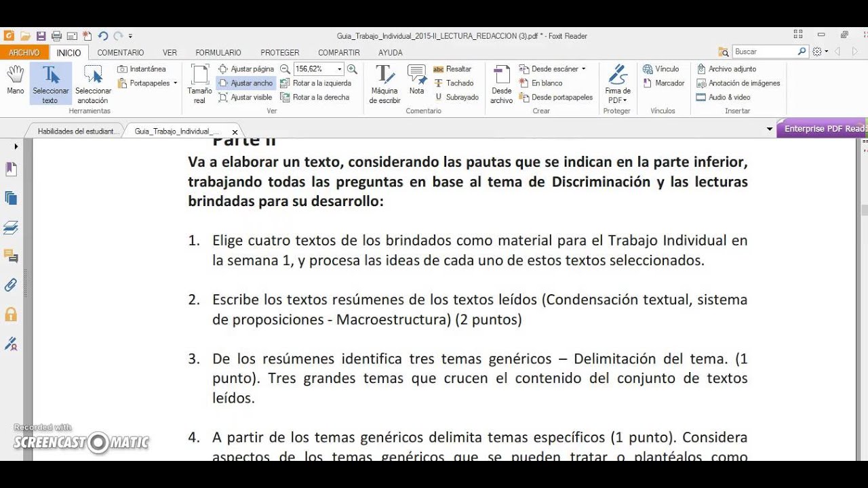868x488 pixels.
Task: Save the document with the diskette icon
Action: click(41, 36)
